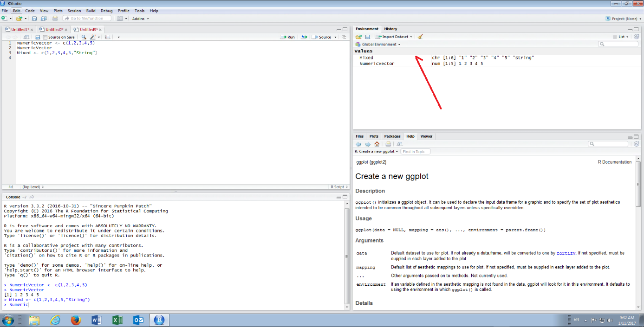The image size is (644, 327).
Task: Click the Help search field
Action: pyautogui.click(x=608, y=144)
